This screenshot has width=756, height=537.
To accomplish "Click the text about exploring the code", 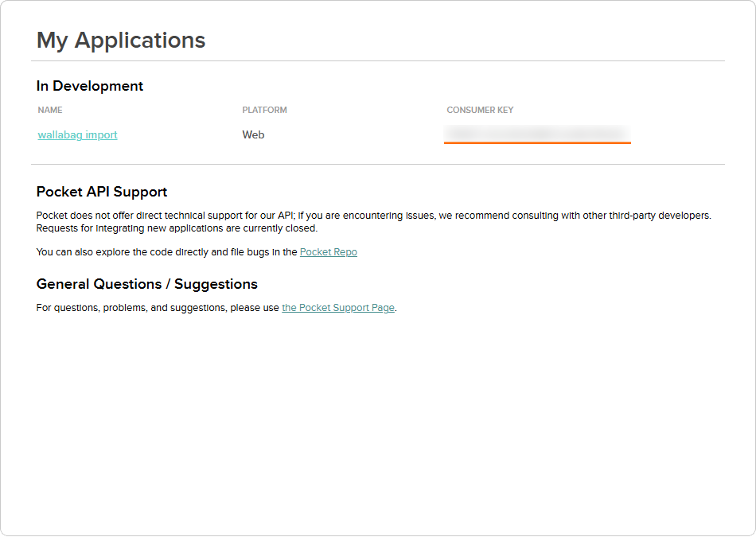I will tap(166, 252).
